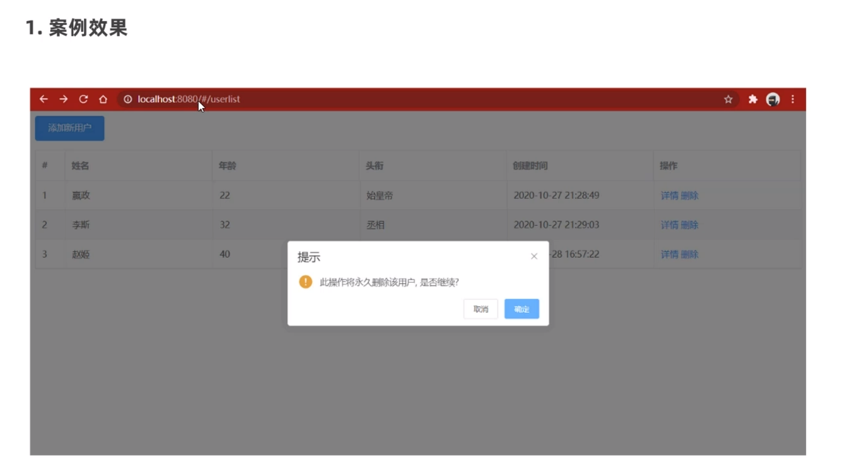Open the browser extensions puzzle icon
This screenshot has height=467, width=868.
coord(752,99)
